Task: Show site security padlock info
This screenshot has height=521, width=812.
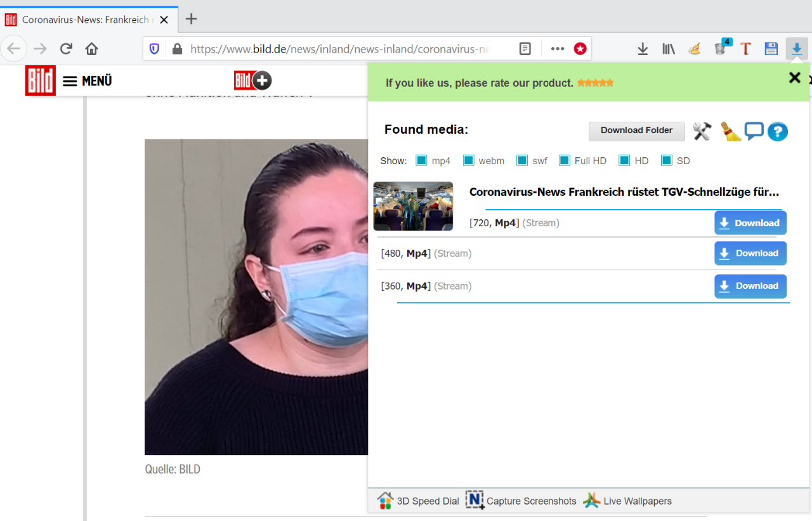Action: click(x=177, y=48)
